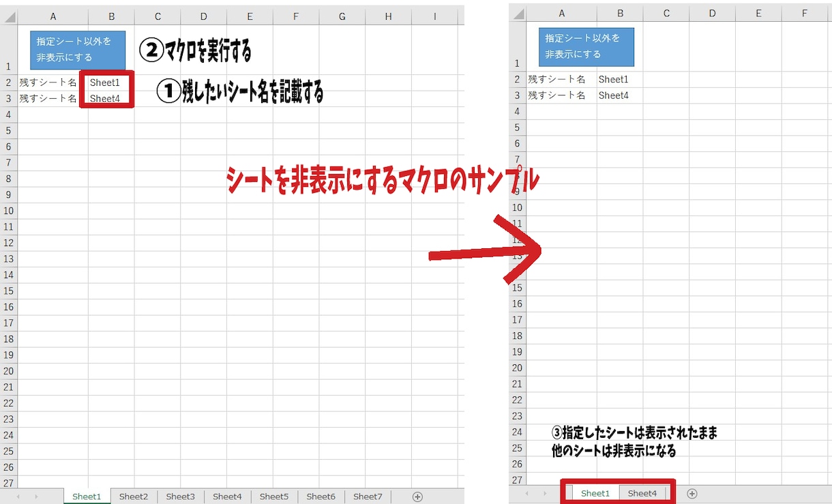The width and height of the screenshot is (832, 504).
Task: Select cell A2 残すシート名 in right sheet
Action: pyautogui.click(x=562, y=79)
